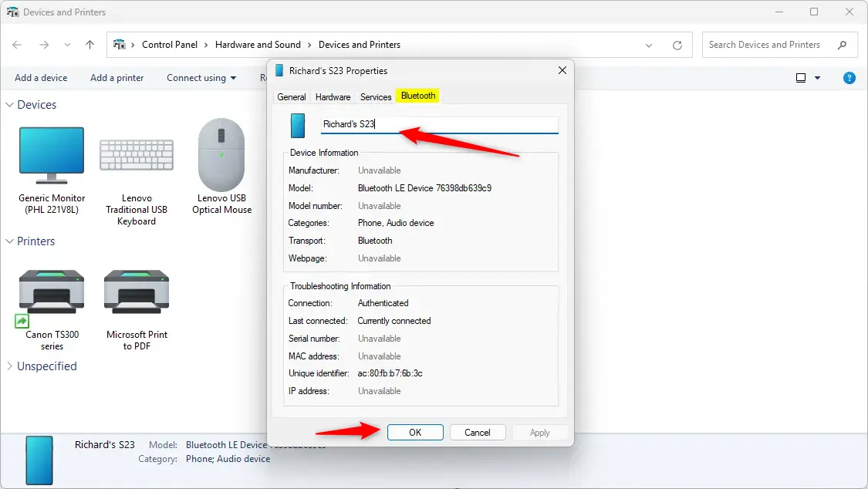868x489 pixels.
Task: Click the phone icon in Properties dialog
Action: coord(298,126)
